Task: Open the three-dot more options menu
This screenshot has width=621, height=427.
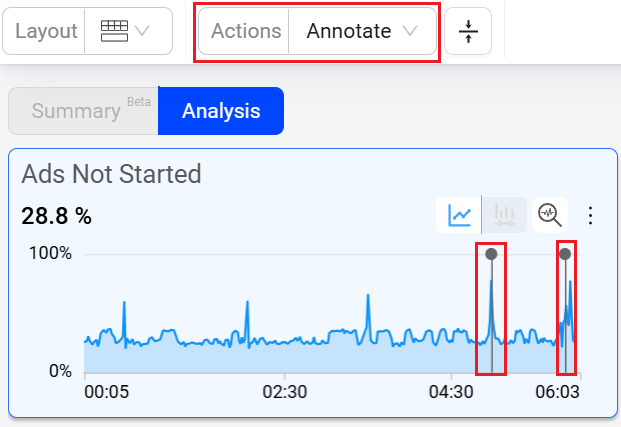Action: (590, 215)
